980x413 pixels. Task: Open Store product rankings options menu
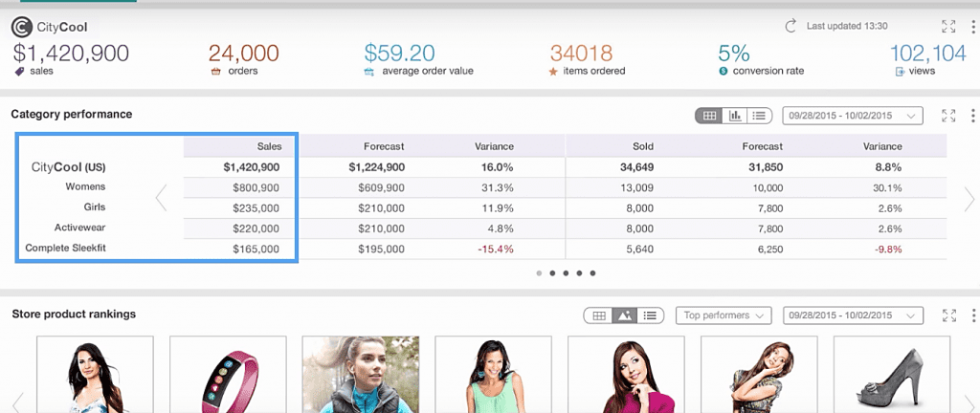972,315
